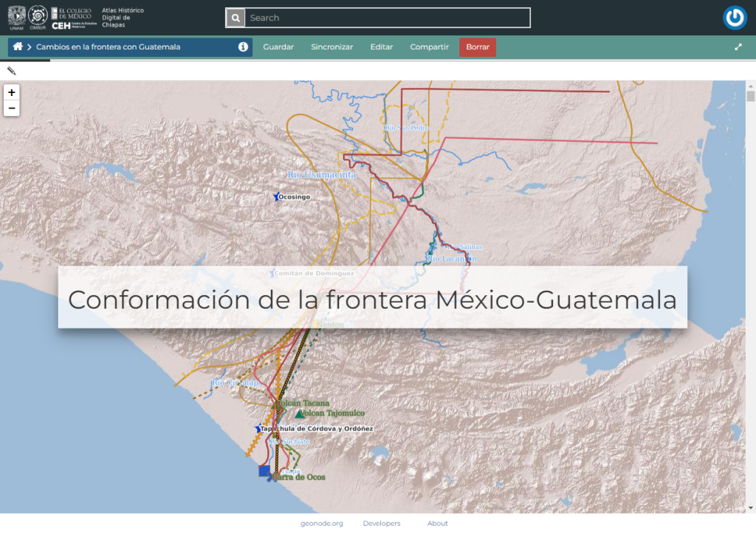
Task: Click the scrollbar up arrow
Action: (750, 86)
